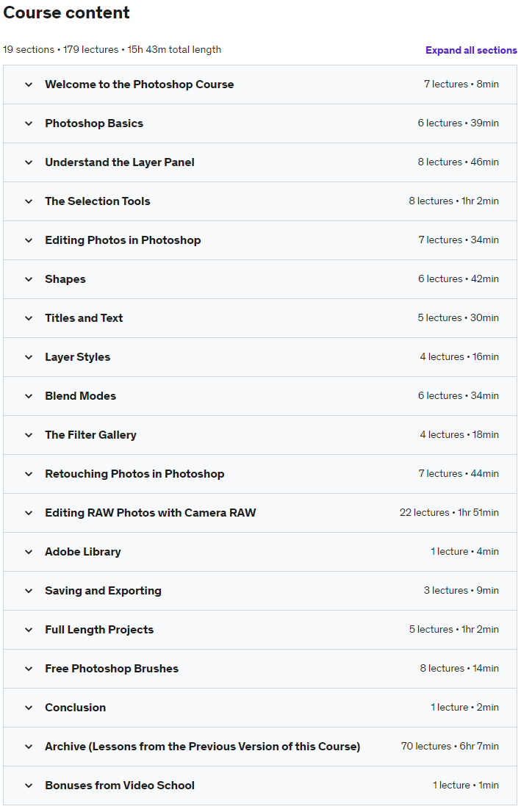The image size is (521, 812).
Task: Expand the Titles and Text chevron
Action: [29, 318]
